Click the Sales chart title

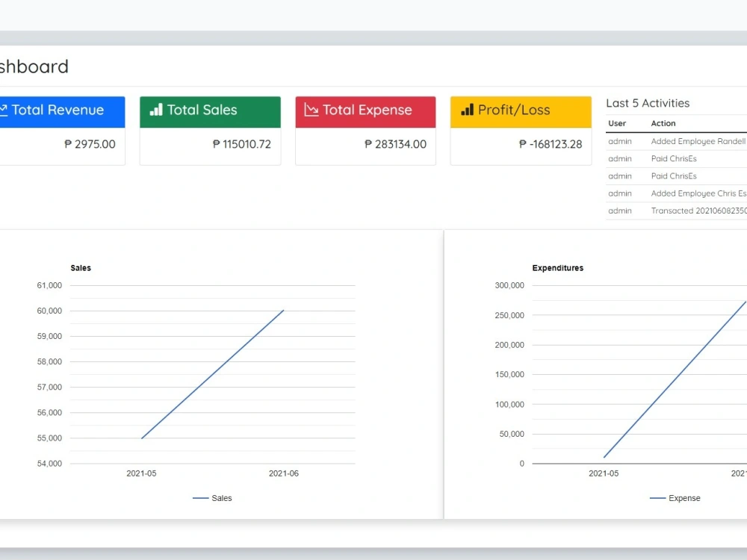point(81,268)
